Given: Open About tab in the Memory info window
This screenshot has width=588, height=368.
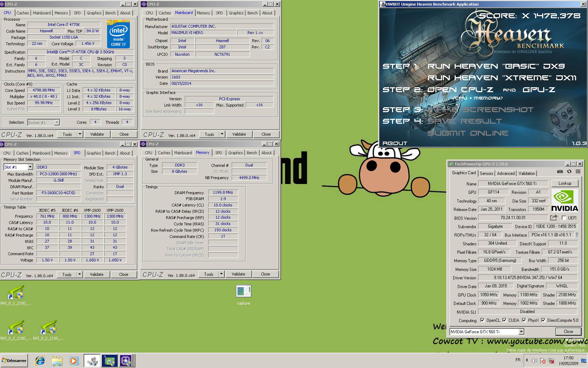Looking at the screenshot, I should (266, 153).
